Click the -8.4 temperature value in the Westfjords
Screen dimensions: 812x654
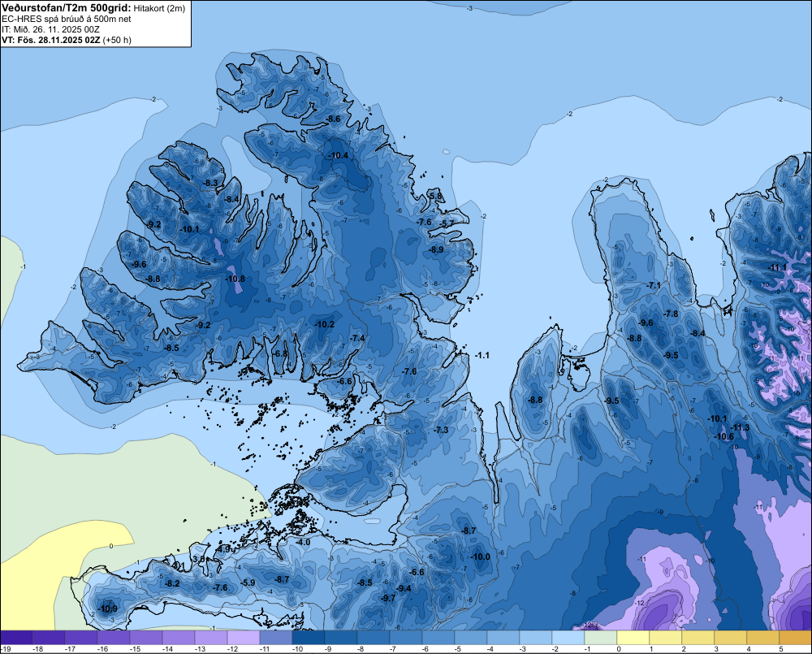pos(231,199)
